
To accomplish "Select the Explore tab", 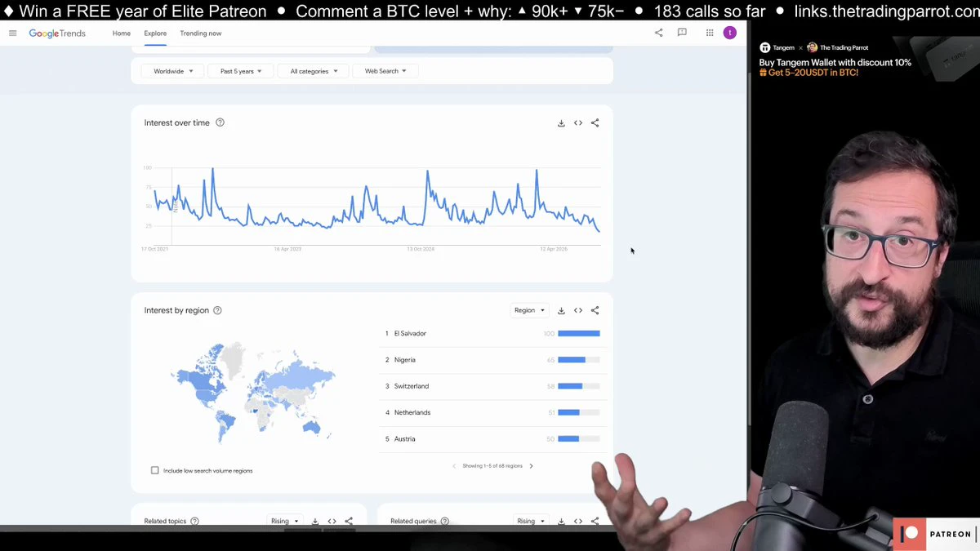I will click(155, 33).
